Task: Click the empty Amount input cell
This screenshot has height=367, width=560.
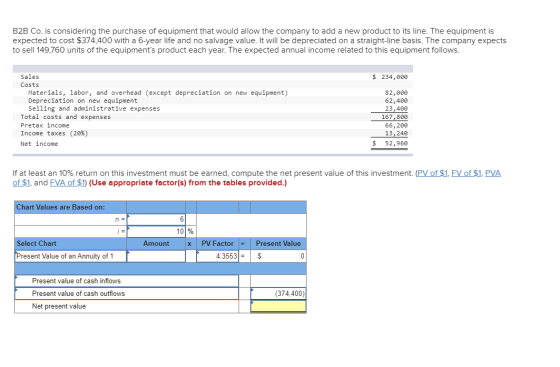Action: point(156,256)
